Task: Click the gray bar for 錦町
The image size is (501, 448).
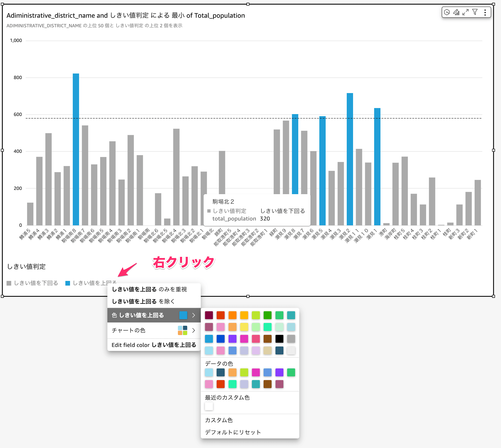Action: pyautogui.click(x=222, y=172)
